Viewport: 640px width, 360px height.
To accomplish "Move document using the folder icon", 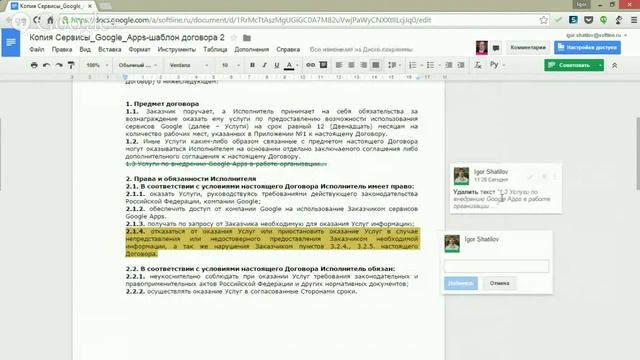I will tap(247, 38).
